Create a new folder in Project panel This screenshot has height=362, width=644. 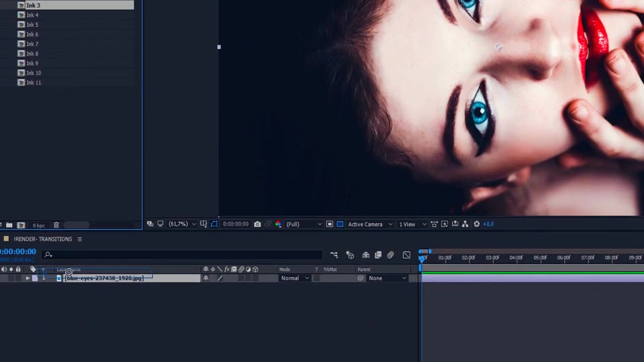9,225
